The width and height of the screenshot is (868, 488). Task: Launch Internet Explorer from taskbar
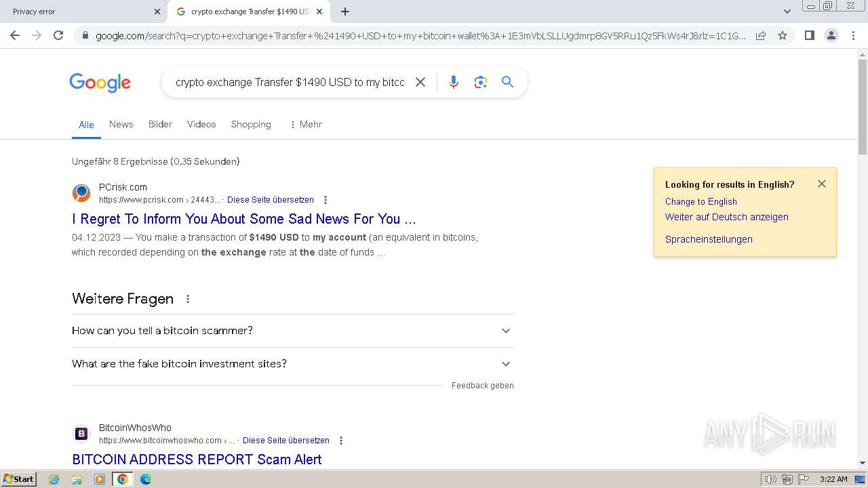(x=54, y=479)
